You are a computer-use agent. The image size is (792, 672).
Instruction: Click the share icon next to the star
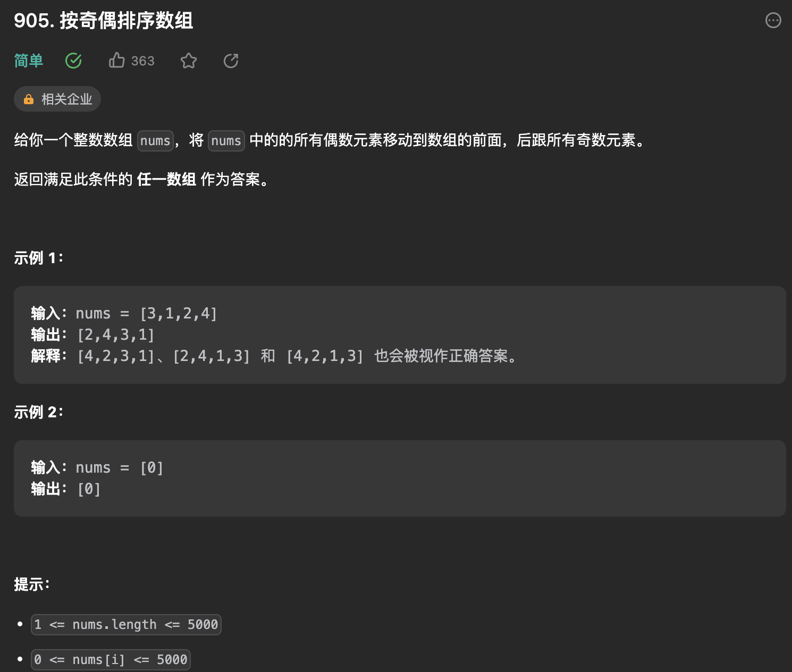[230, 61]
